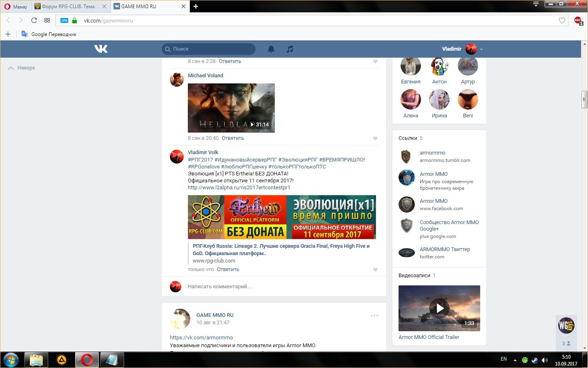Open Евгения's subscriber avatar
The height and width of the screenshot is (368, 588).
tap(411, 65)
